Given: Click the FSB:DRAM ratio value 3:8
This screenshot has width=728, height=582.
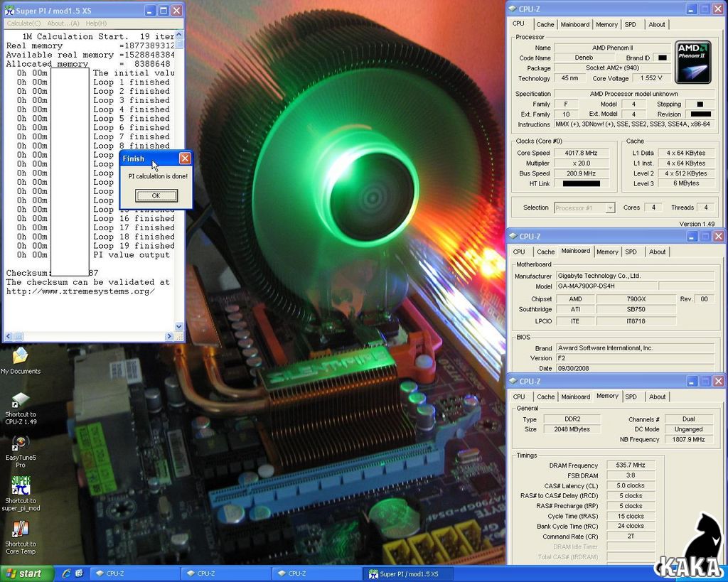Looking at the screenshot, I should [x=631, y=475].
